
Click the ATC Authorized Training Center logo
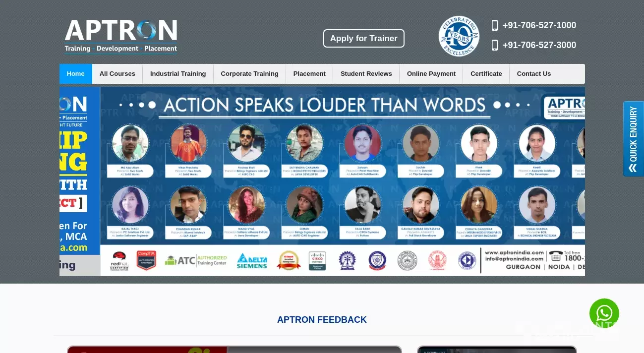coord(196,260)
